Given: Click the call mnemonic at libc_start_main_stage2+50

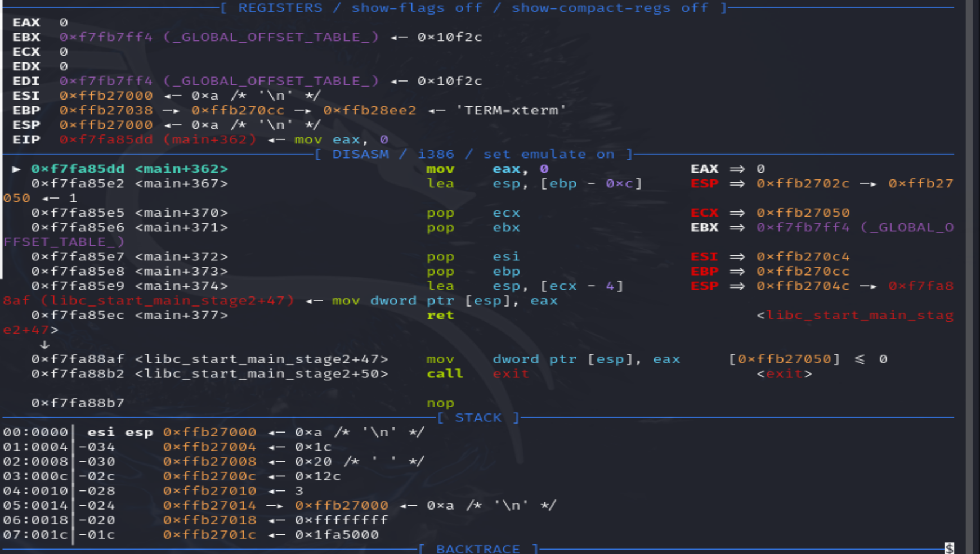Looking at the screenshot, I should (445, 373).
